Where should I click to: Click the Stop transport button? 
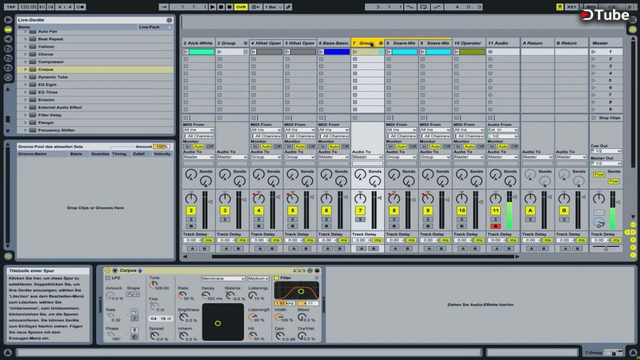pyautogui.click(x=221, y=7)
